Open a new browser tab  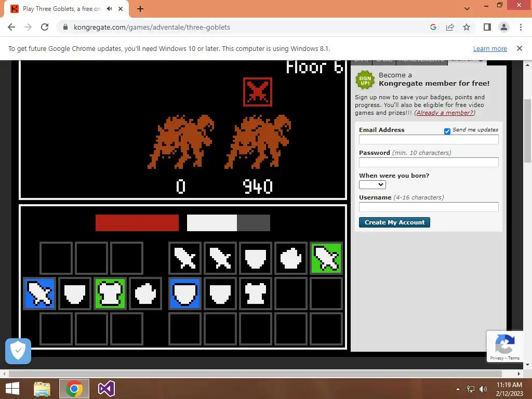140,9
